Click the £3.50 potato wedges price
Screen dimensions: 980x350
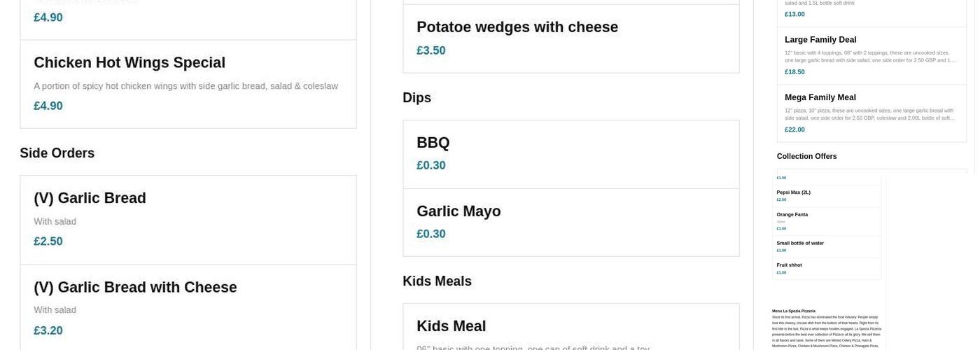point(431,50)
